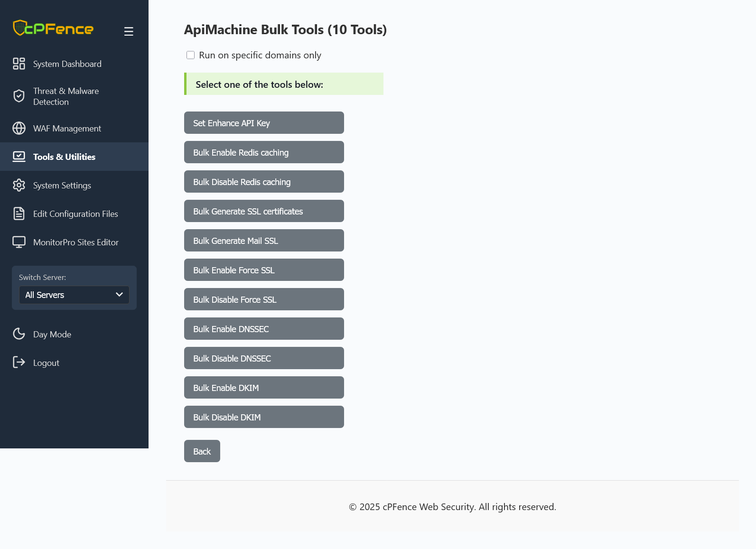The image size is (756, 549).
Task: Click the cPFence logo
Action: (53, 28)
